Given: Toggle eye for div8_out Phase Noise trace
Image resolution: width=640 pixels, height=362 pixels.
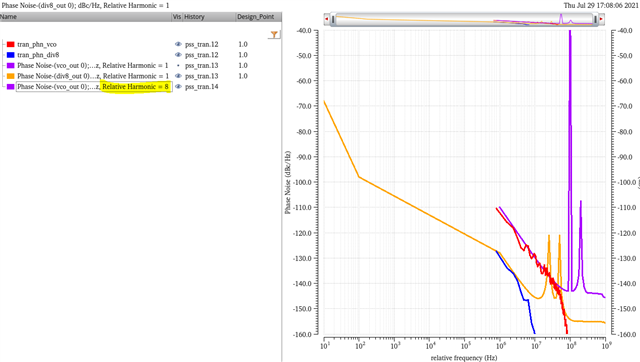Looking at the screenshot, I should [x=178, y=76].
